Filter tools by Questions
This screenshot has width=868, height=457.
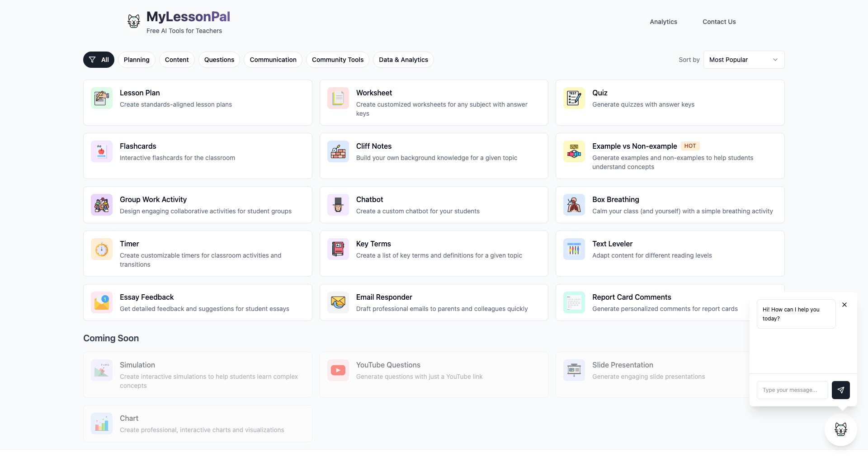[x=219, y=60]
